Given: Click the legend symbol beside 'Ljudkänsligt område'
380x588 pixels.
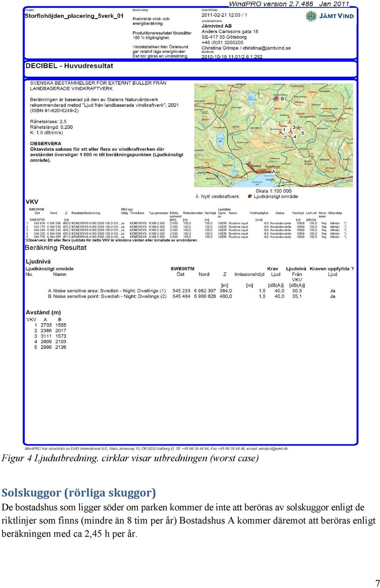Looking at the screenshot, I should 250,196.
